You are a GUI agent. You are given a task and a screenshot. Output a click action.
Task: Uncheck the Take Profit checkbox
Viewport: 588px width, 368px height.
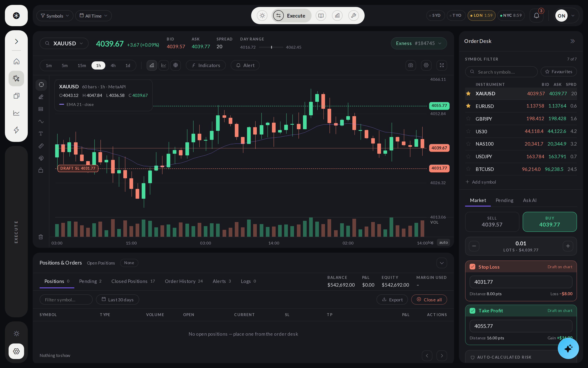472,311
